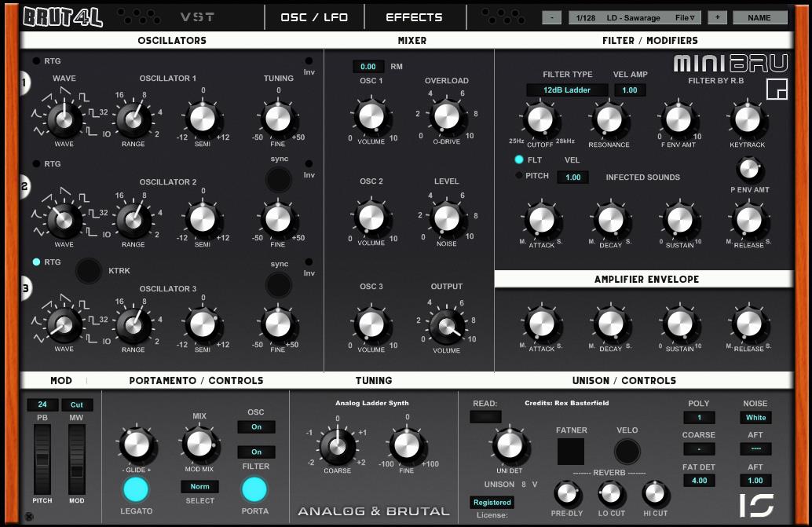Open the NOISE type White dropdown
Image resolution: width=812 pixels, height=527 pixels.
pos(755,418)
